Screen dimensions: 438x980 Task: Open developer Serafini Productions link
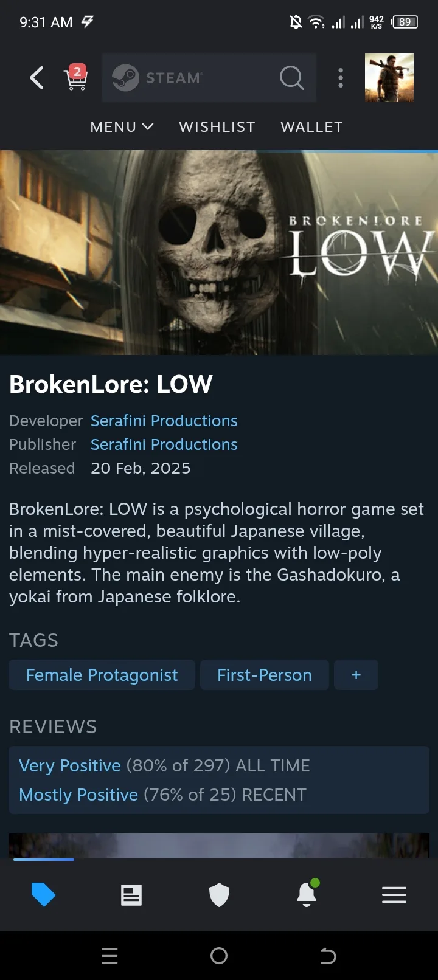pyautogui.click(x=164, y=421)
